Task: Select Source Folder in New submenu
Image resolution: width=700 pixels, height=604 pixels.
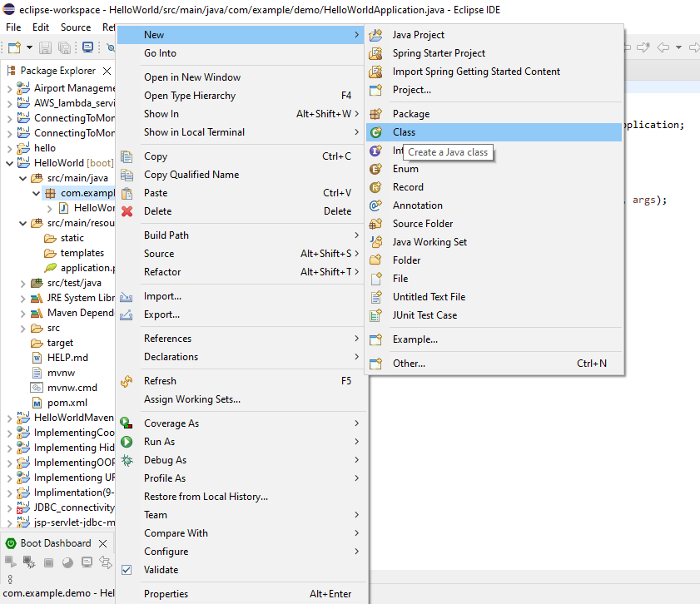Action: coord(494,224)
